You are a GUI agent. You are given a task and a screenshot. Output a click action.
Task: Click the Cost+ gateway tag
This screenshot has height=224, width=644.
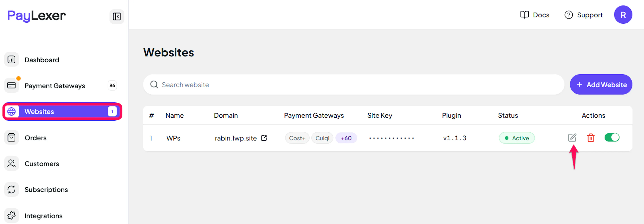pyautogui.click(x=297, y=138)
